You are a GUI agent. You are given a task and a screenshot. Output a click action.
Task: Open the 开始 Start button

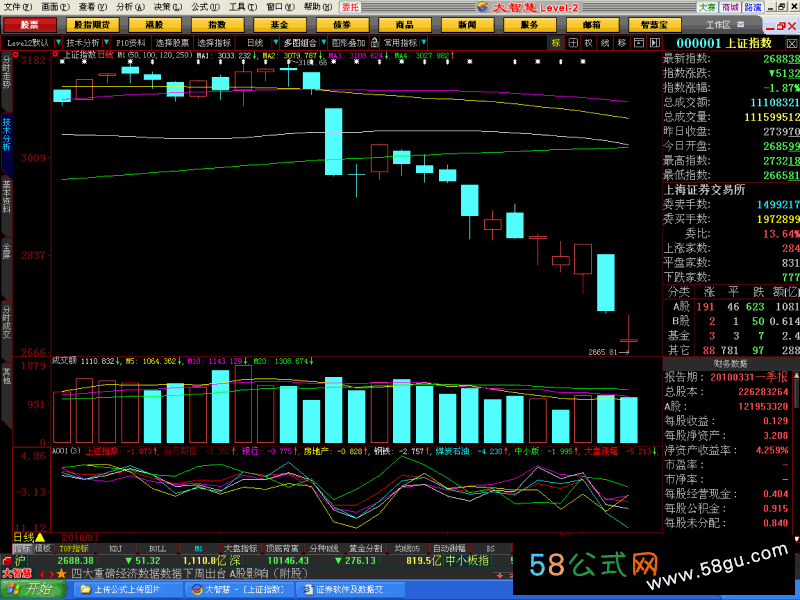(x=33, y=590)
